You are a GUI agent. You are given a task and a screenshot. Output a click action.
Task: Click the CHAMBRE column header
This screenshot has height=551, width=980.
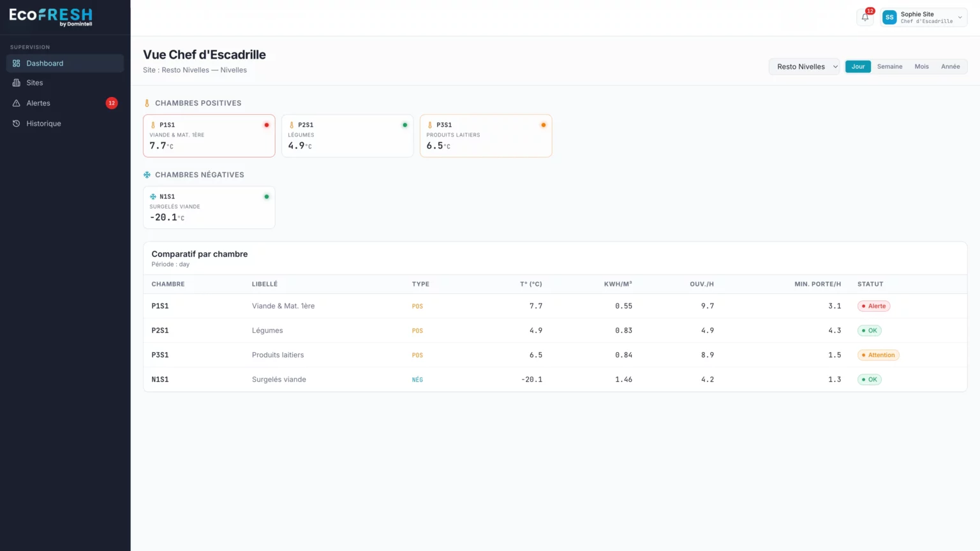coord(168,284)
